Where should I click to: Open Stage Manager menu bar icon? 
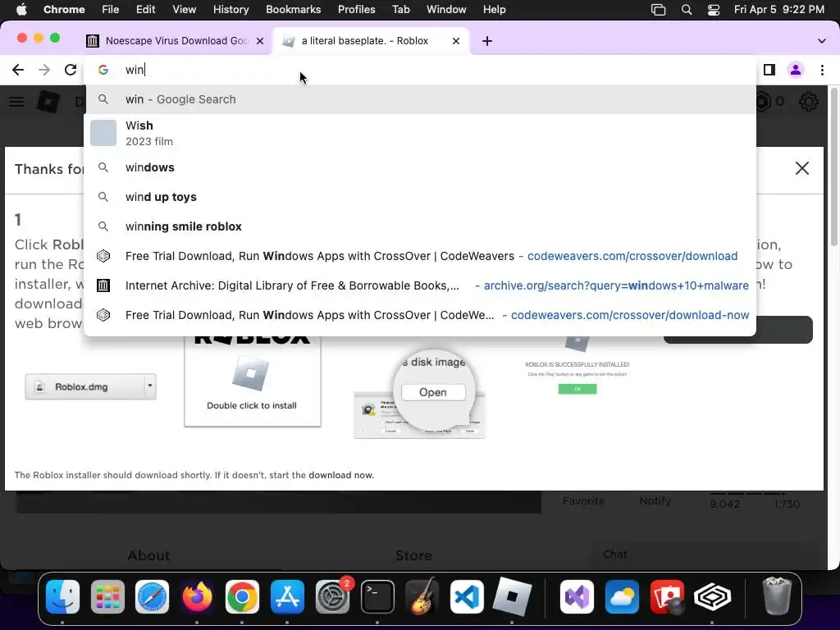pyautogui.click(x=659, y=10)
